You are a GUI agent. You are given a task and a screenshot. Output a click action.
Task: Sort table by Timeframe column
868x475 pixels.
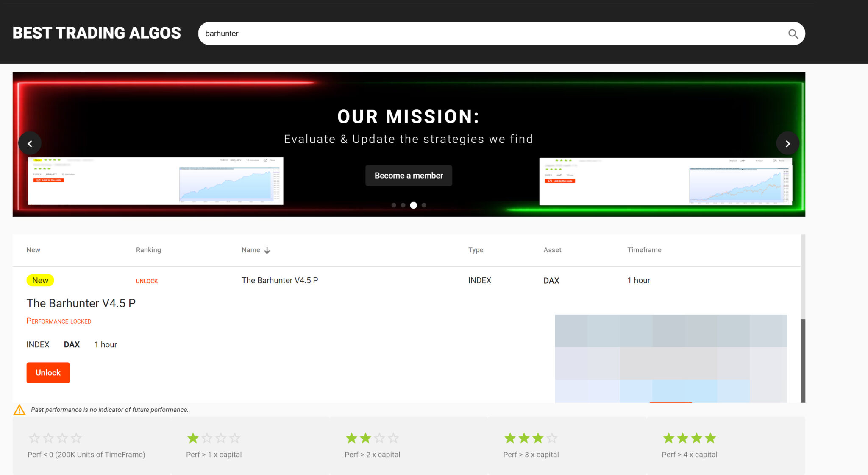pyautogui.click(x=644, y=250)
